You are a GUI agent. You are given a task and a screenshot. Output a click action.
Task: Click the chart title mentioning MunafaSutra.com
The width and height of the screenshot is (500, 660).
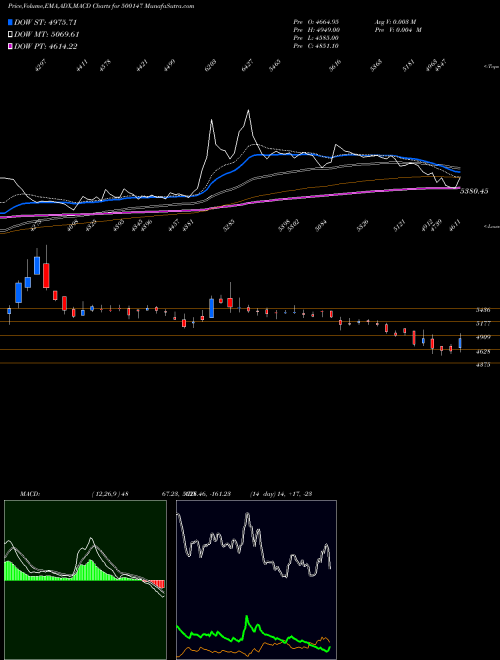(101, 6)
